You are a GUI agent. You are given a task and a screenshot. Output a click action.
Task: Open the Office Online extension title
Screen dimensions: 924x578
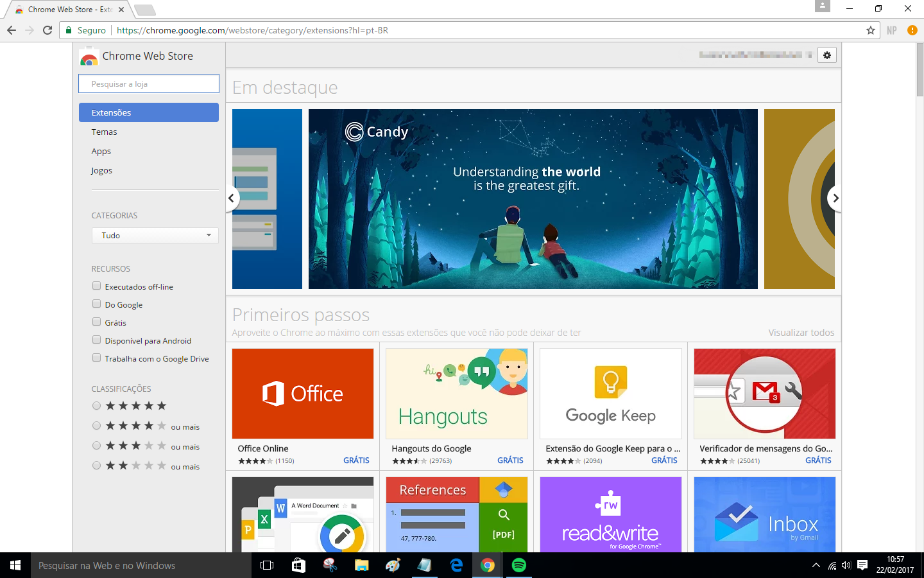pos(263,448)
